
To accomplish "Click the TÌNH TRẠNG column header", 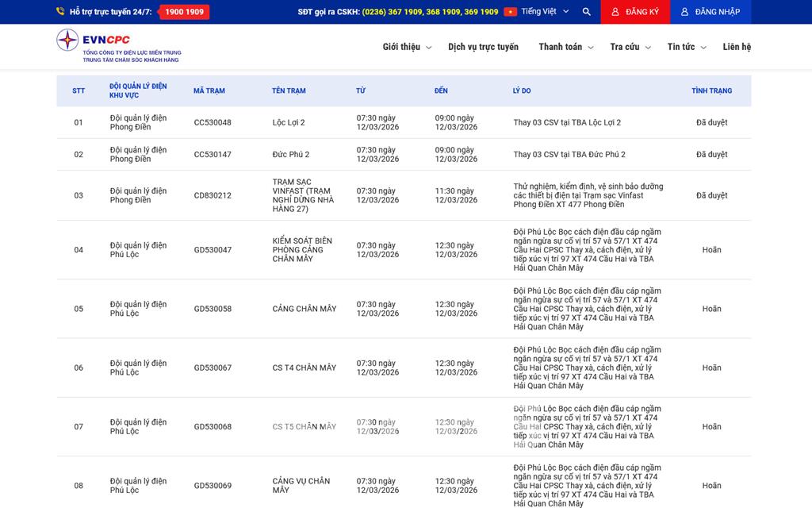I will pos(711,90).
